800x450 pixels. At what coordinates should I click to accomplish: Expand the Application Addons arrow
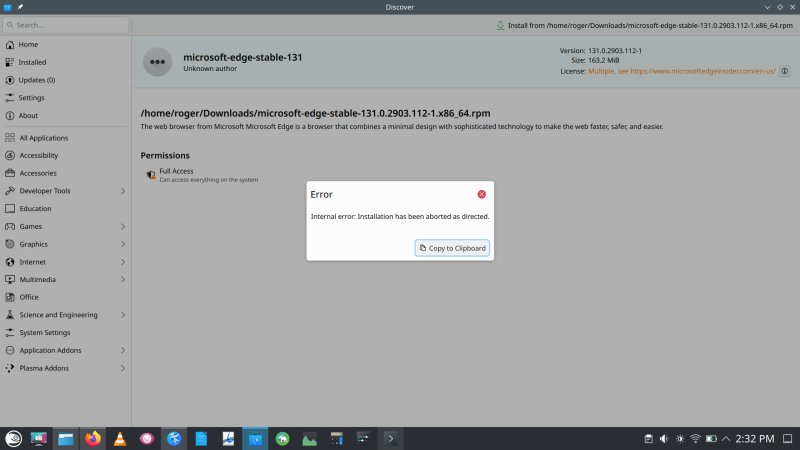tap(123, 350)
